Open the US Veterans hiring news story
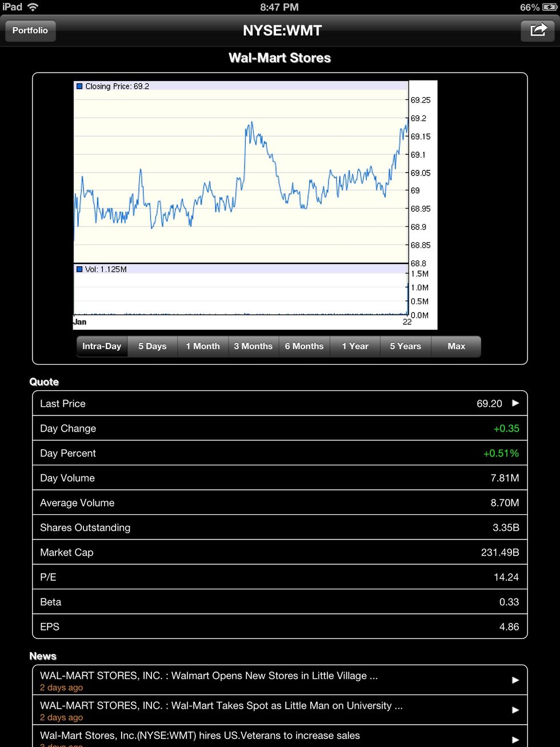Image resolution: width=560 pixels, height=747 pixels. [x=280, y=736]
